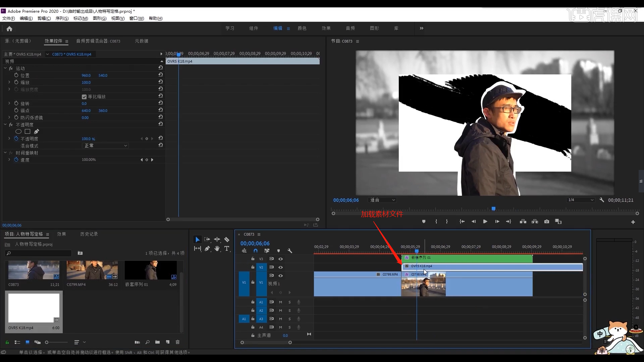Select the Track Select Forward tool
The height and width of the screenshot is (362, 644).
tap(207, 239)
